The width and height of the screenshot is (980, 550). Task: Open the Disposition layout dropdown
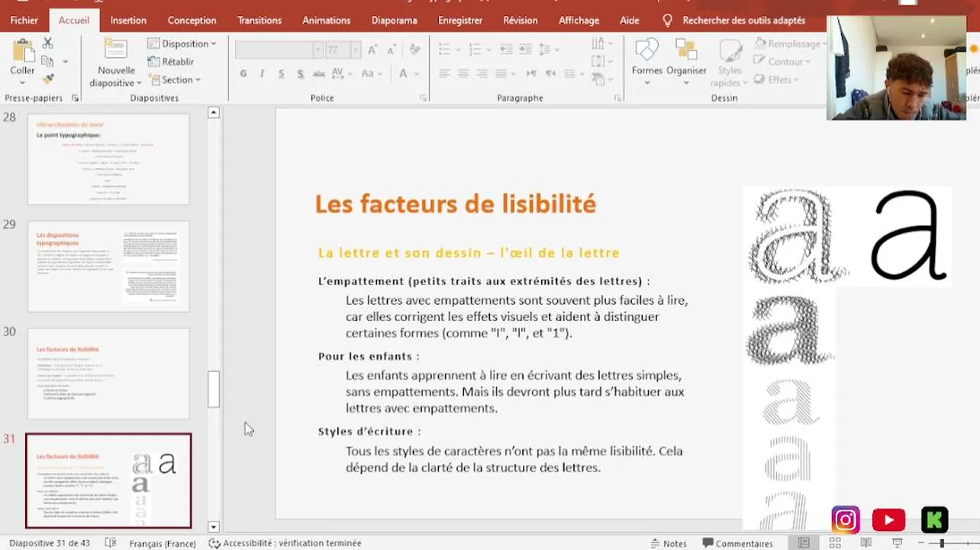pyautogui.click(x=182, y=44)
